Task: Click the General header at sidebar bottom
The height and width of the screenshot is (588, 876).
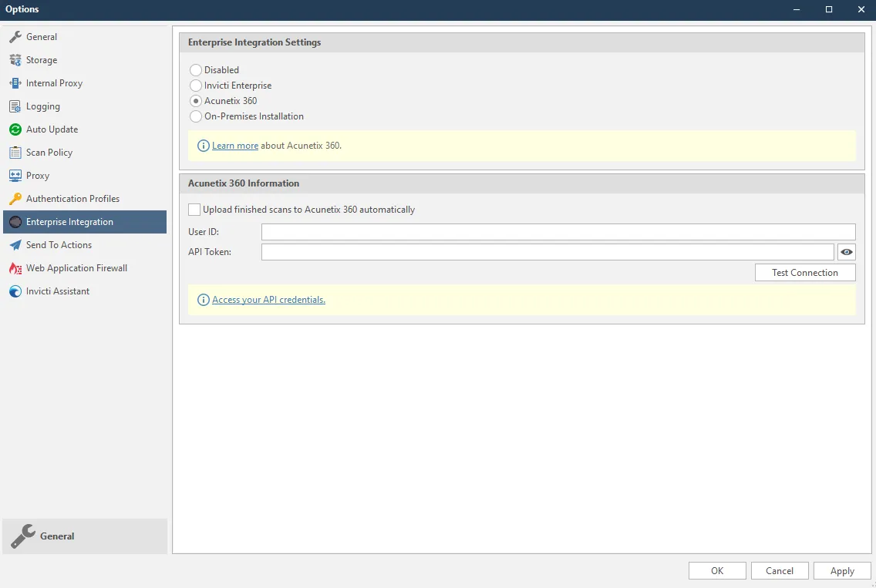Action: pos(85,536)
